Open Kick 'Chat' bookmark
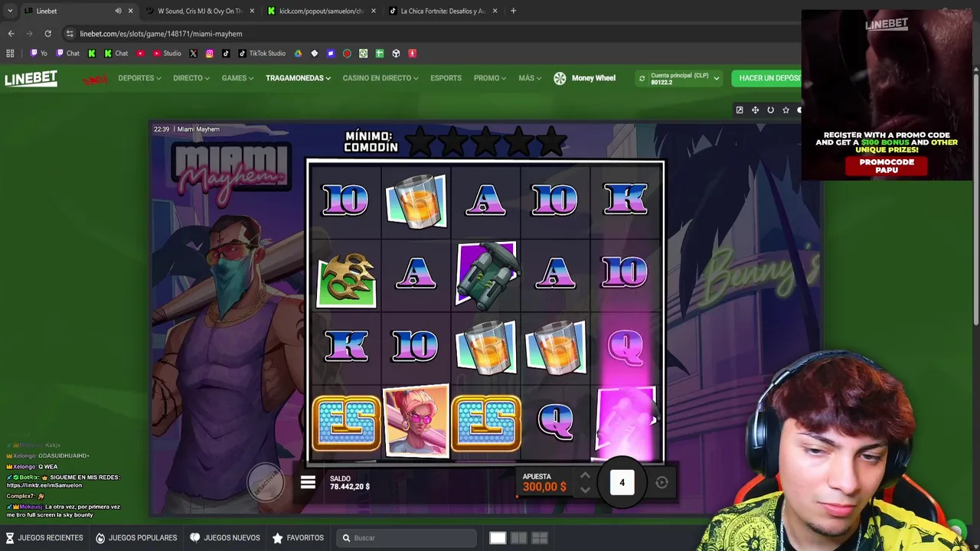This screenshot has width=980, height=551. [116, 54]
